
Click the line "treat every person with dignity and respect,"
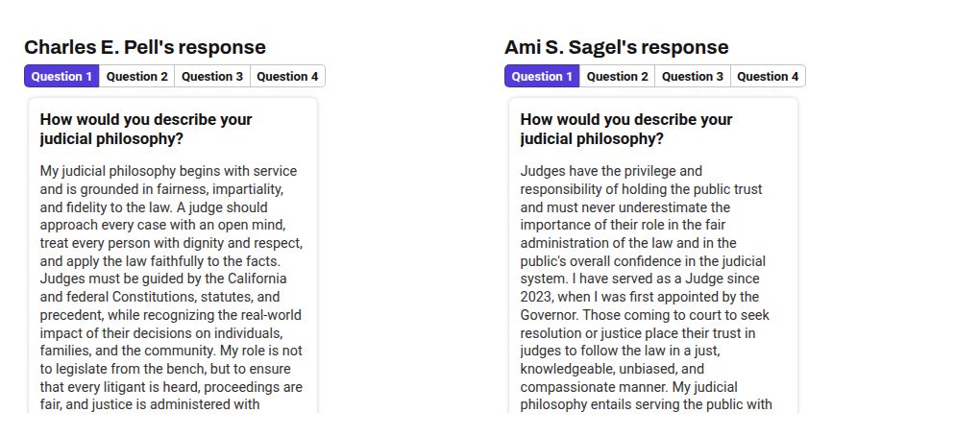pos(171,243)
